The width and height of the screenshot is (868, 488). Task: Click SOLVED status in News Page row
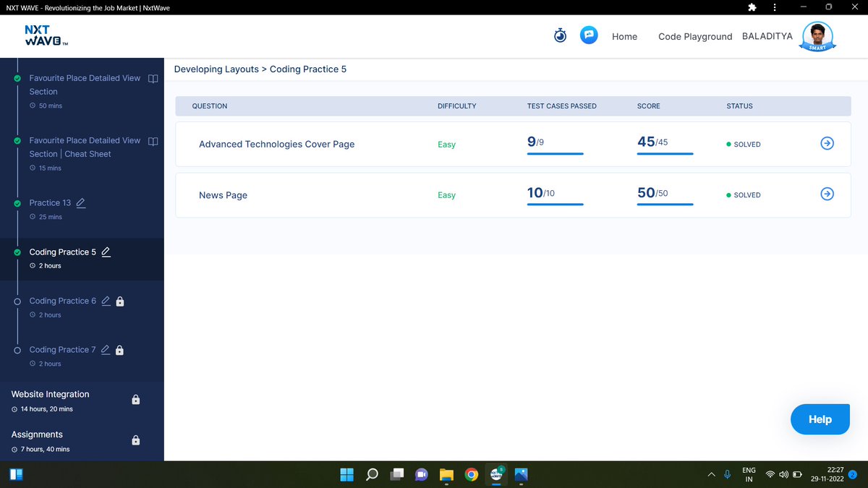744,195
